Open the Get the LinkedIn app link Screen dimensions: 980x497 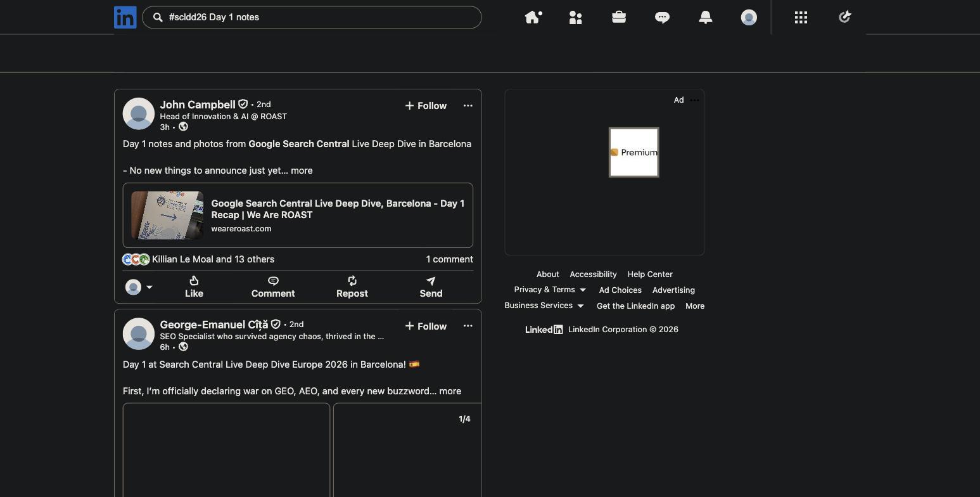pyautogui.click(x=635, y=306)
